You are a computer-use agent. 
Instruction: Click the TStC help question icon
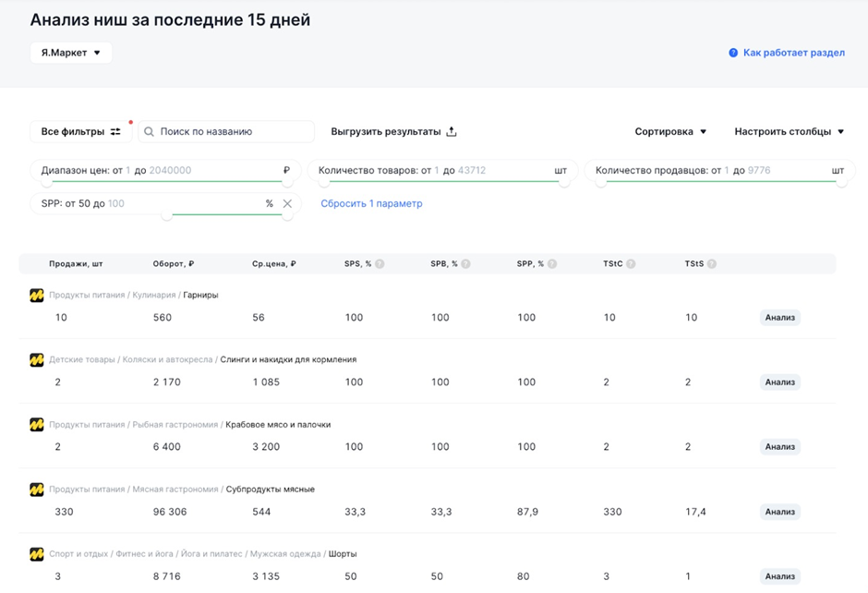(x=631, y=263)
